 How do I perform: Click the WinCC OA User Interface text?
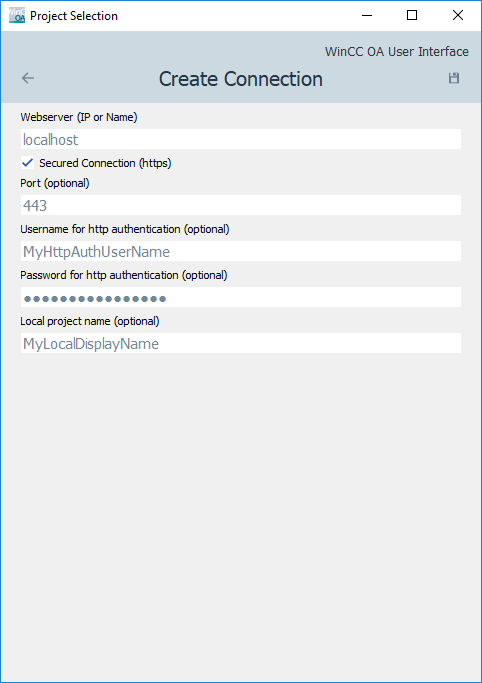397,51
